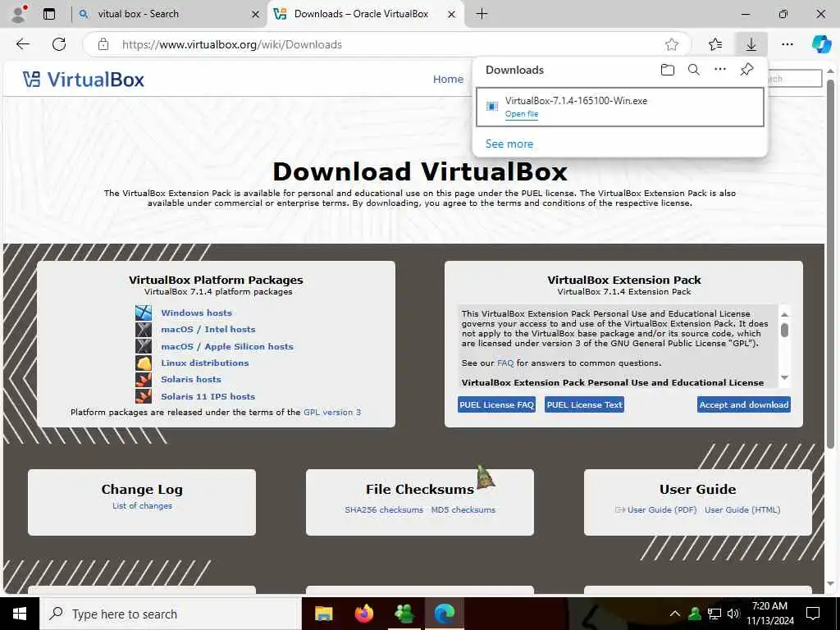The height and width of the screenshot is (630, 840).
Task: Click Accept and download button
Action: point(744,405)
